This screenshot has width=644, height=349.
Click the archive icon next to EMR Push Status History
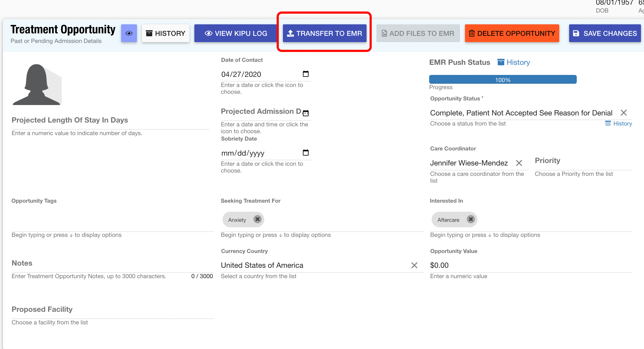(501, 62)
